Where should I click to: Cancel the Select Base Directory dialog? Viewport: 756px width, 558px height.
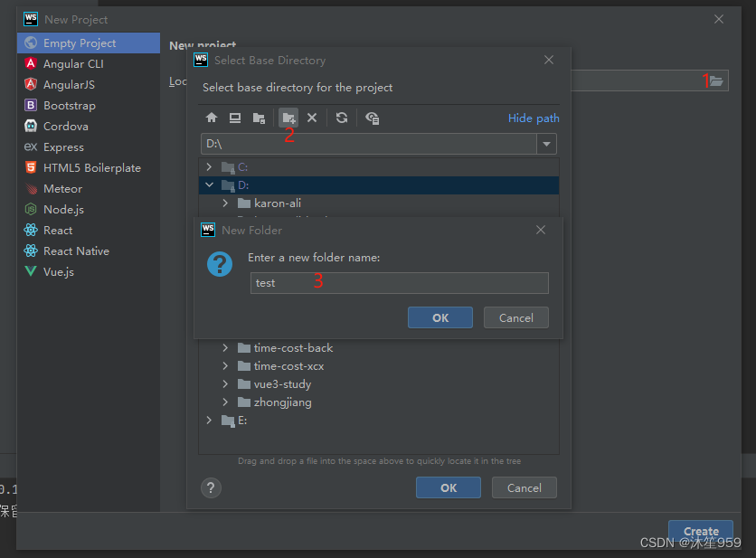(524, 487)
